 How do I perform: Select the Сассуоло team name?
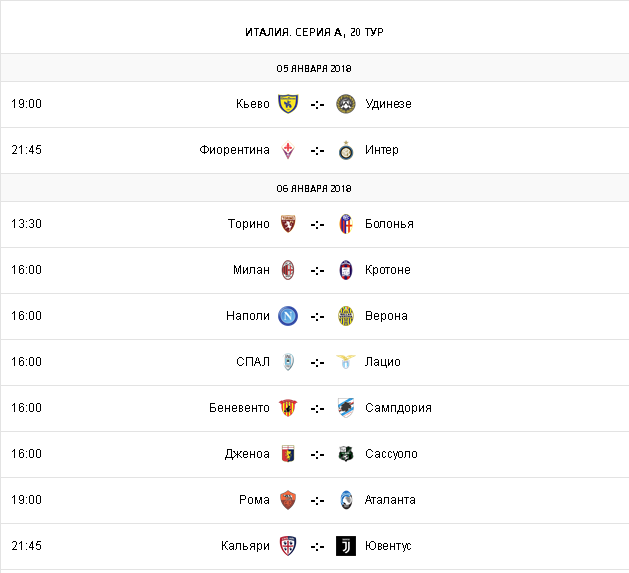click(x=392, y=454)
